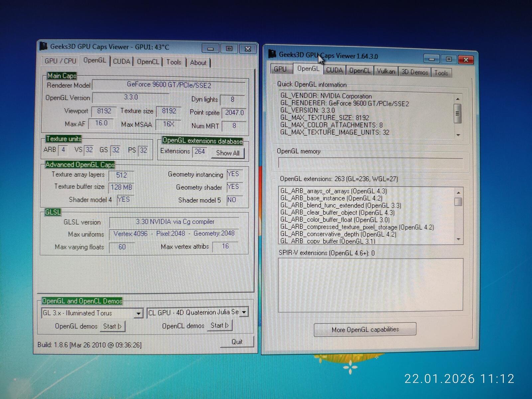The width and height of the screenshot is (532, 399).
Task: Maximize the GPU1 43°C window
Action: [229, 49]
